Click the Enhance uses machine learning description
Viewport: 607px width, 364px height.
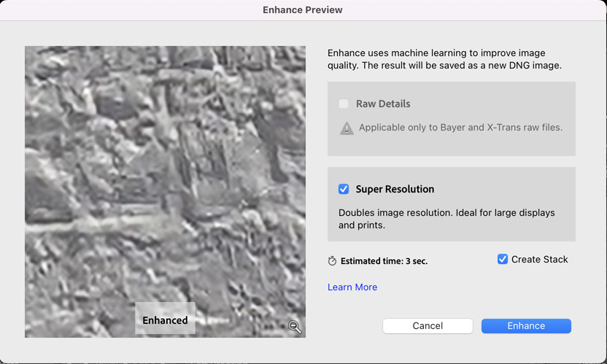444,59
